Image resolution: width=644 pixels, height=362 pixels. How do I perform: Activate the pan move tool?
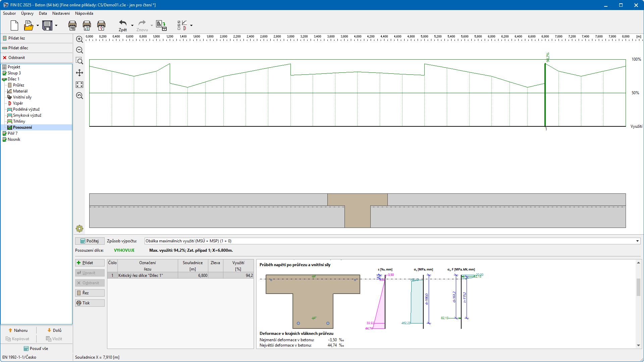[79, 73]
